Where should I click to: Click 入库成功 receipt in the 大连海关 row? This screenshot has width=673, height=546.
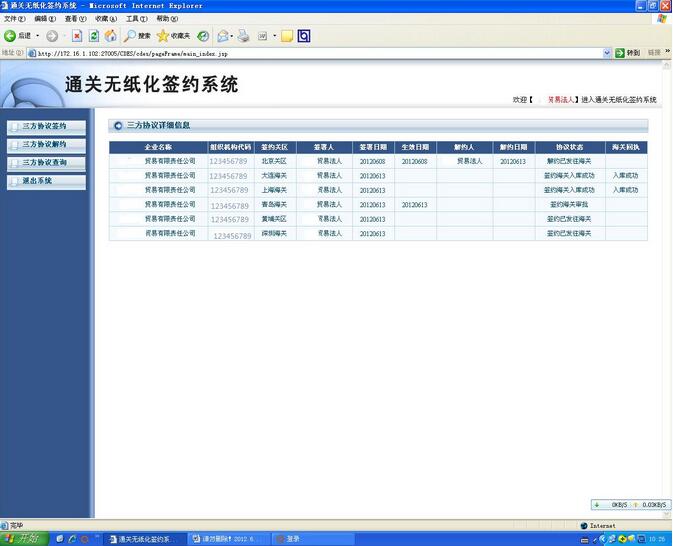click(x=625, y=176)
